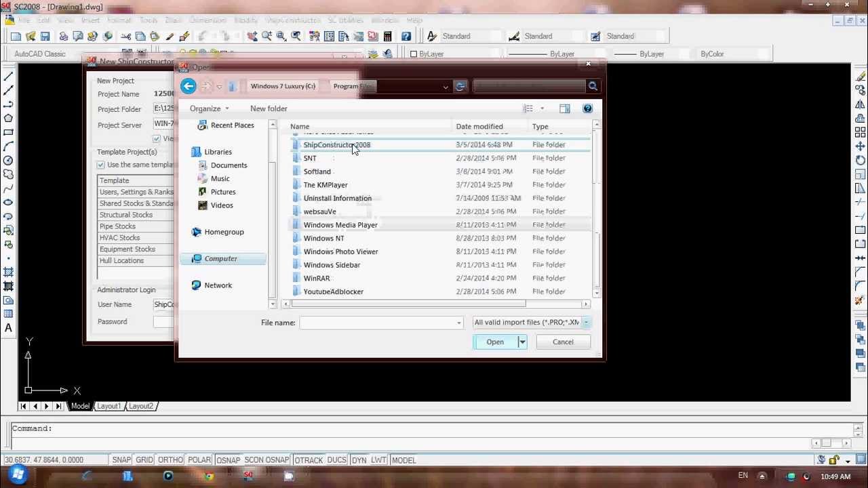Click the Cut scissors icon in the toolbar
The height and width of the screenshot is (488, 868).
(x=126, y=36)
